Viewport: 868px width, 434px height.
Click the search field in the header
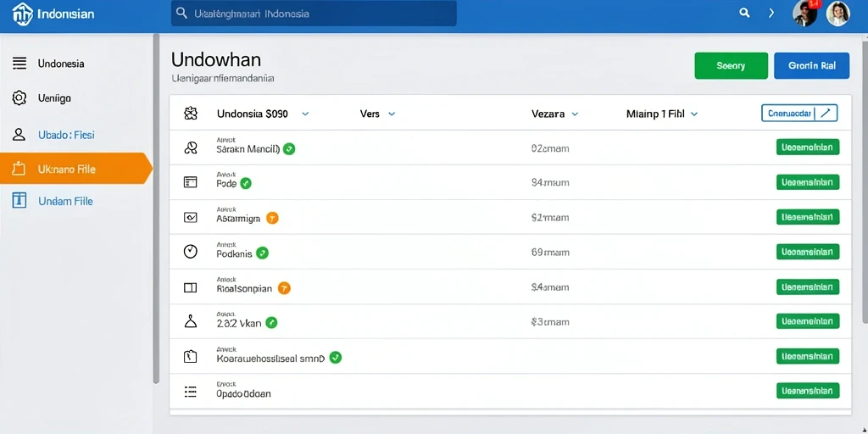tap(314, 14)
